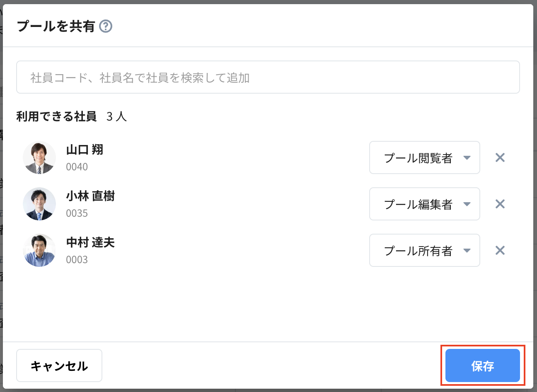
Task: Click employee code 0003
Action: point(77,260)
